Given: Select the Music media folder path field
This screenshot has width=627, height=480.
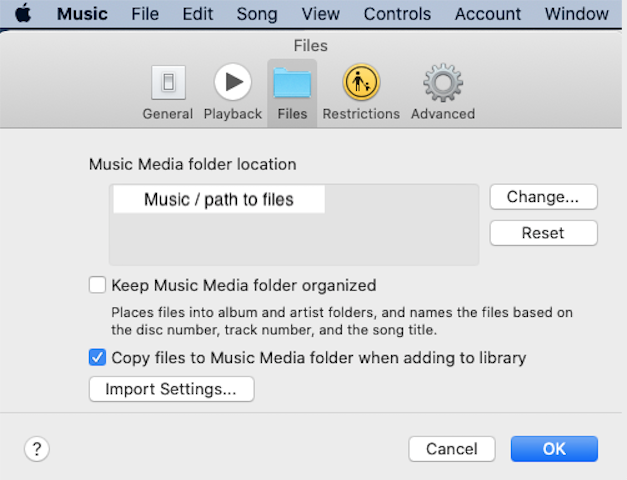Looking at the screenshot, I should (219, 200).
